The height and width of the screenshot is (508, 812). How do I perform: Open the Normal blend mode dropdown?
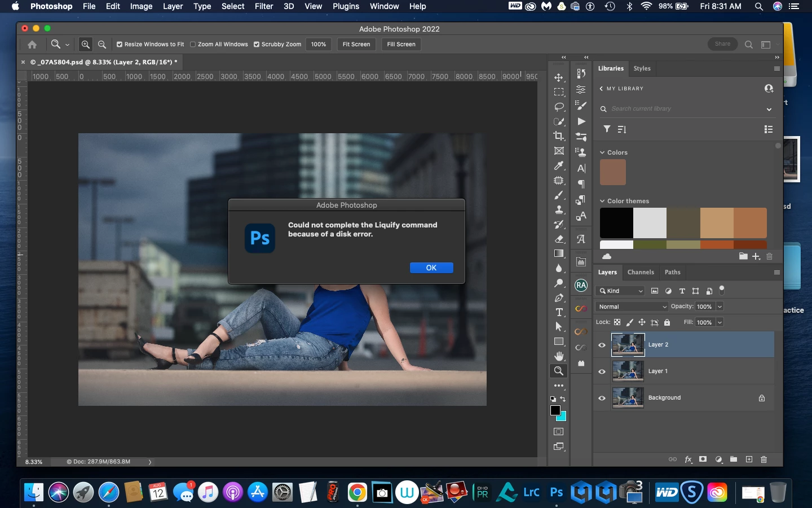[632, 306]
